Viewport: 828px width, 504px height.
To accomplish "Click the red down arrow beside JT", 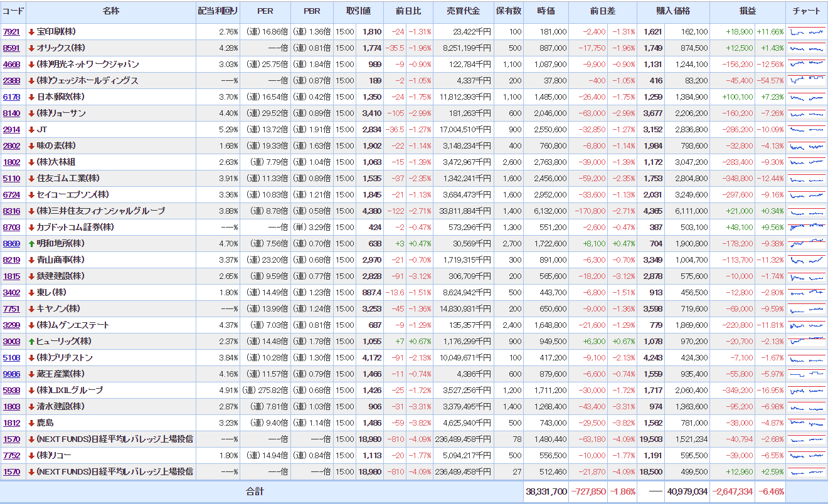I will click(31, 130).
